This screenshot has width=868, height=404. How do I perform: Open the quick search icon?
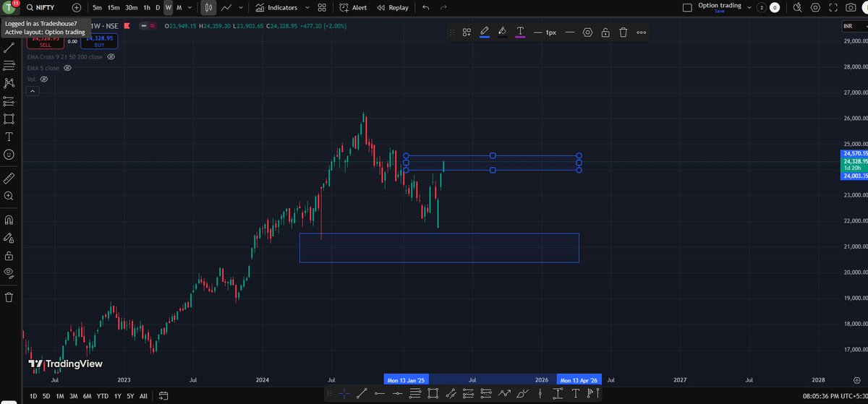click(796, 7)
